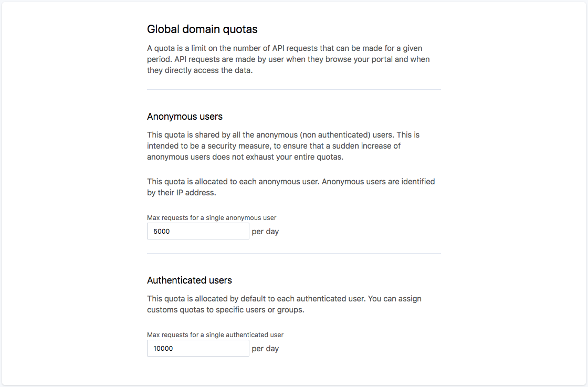Click the paragraph about anonymous users identified by IP
Viewport: 588px width, 387px height.
(291, 187)
